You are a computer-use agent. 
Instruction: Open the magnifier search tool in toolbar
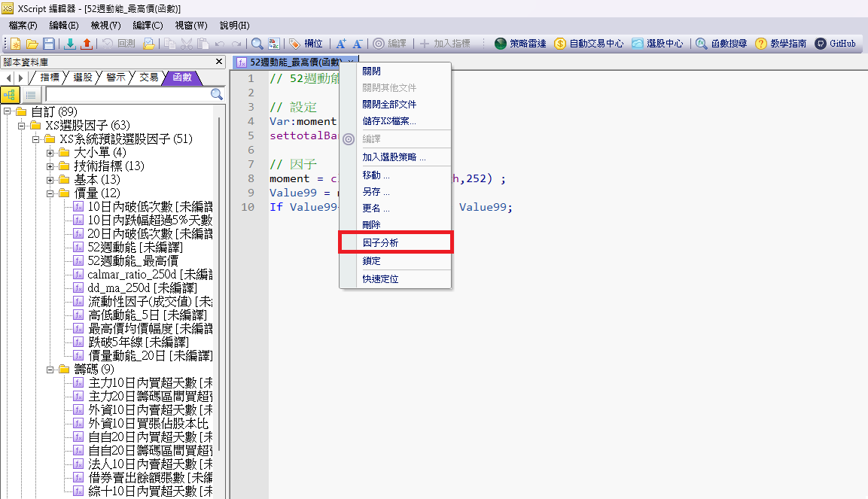[257, 44]
